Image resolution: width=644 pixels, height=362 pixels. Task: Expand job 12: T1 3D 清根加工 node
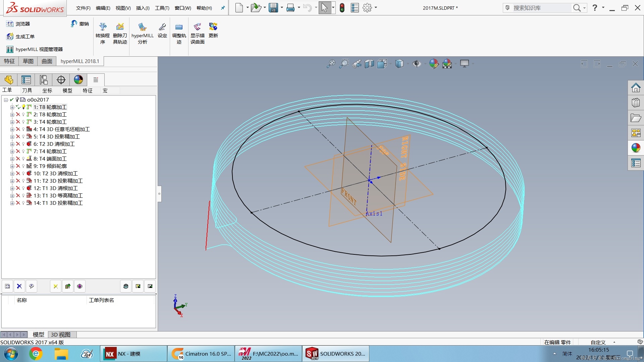click(x=12, y=188)
